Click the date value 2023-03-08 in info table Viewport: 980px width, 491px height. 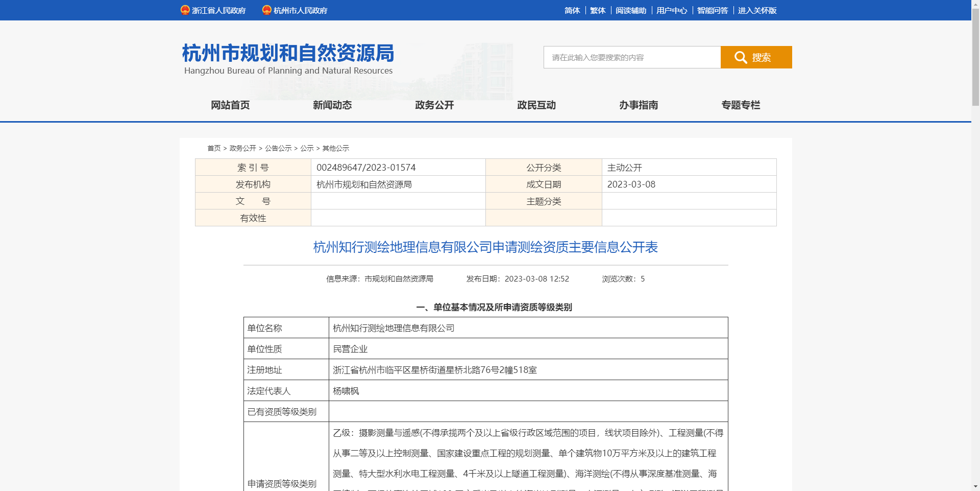(631, 184)
